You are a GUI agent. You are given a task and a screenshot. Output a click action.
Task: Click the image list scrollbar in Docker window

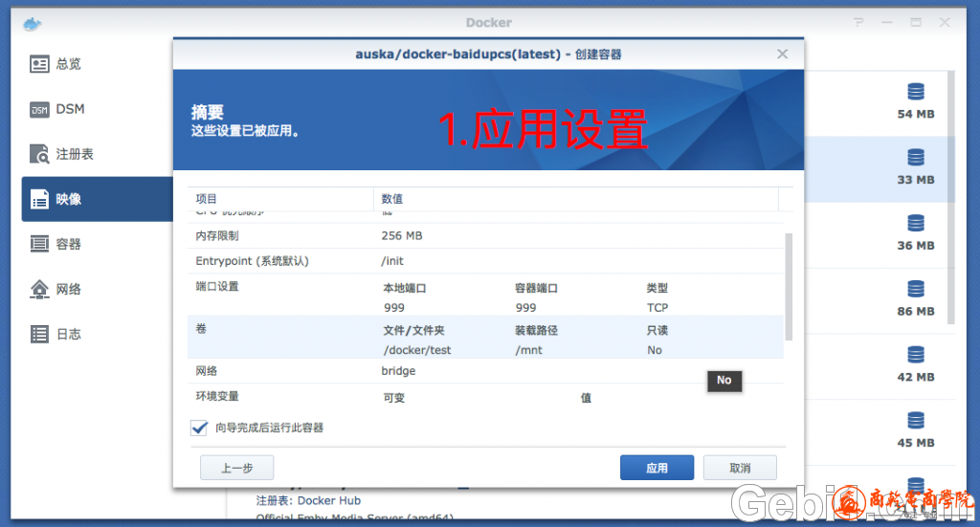[951, 198]
